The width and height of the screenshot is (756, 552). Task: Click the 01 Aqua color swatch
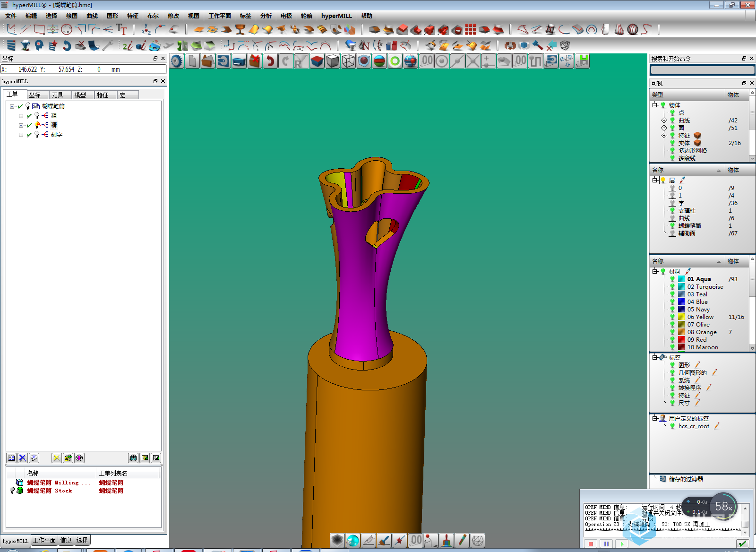[x=681, y=279]
